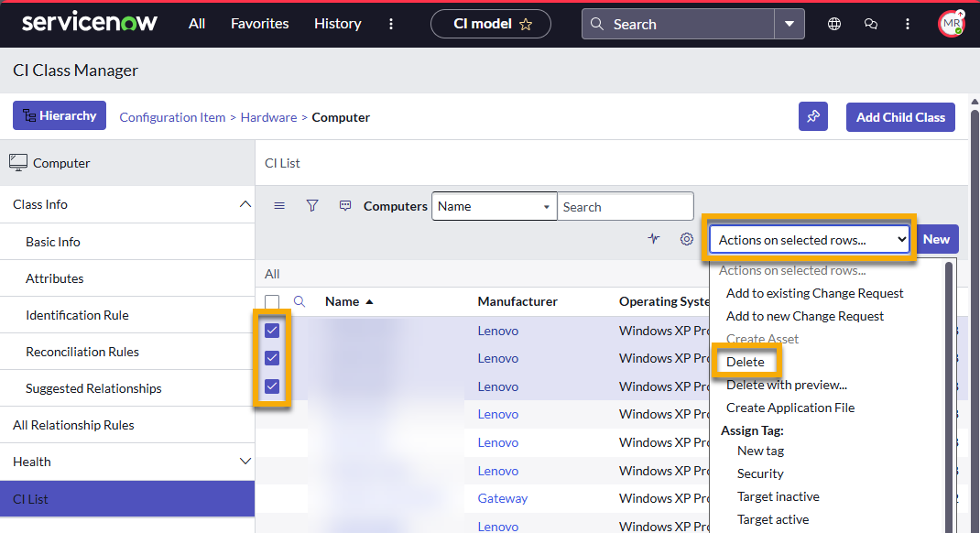Click the activity stream icon

pos(653,239)
